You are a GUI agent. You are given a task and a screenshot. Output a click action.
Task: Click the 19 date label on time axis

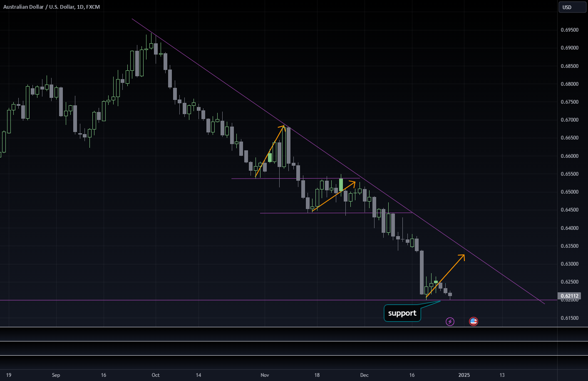tap(9, 375)
